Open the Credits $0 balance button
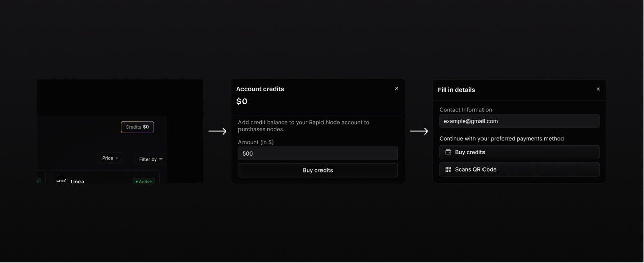This screenshot has width=644, height=263. [x=137, y=127]
